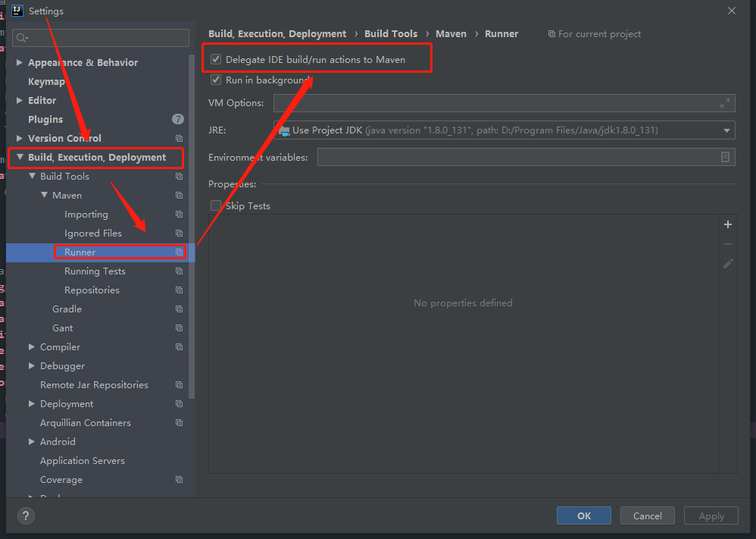Open Application Servers settings page
Screen dimensions: 756x539
pos(83,461)
